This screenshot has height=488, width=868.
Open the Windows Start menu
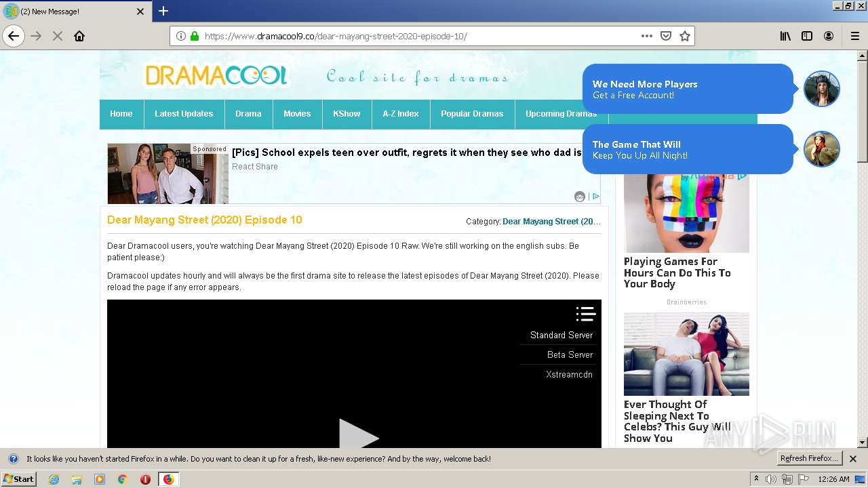pyautogui.click(x=19, y=479)
